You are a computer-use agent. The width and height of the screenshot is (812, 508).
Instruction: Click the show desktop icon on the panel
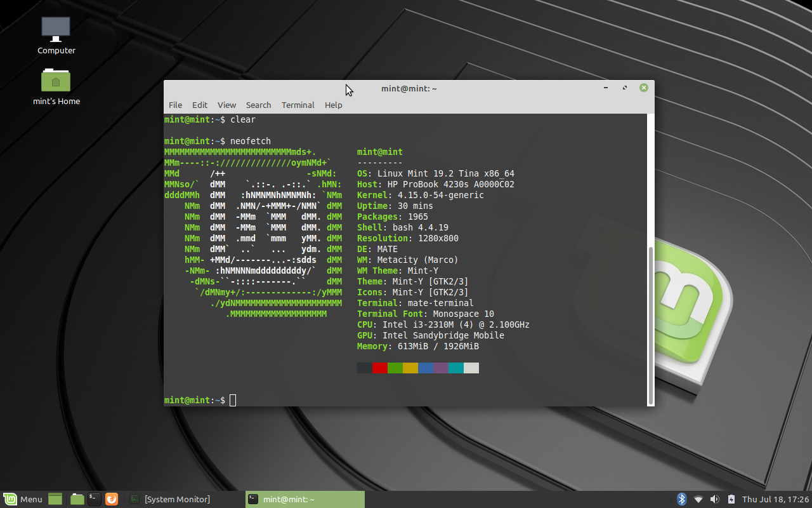[x=55, y=499]
